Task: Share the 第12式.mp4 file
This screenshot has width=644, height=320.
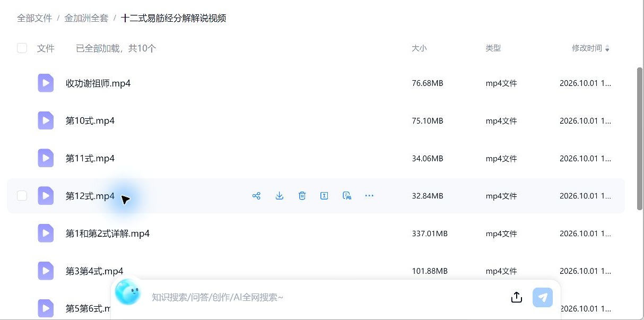Action: 256,196
